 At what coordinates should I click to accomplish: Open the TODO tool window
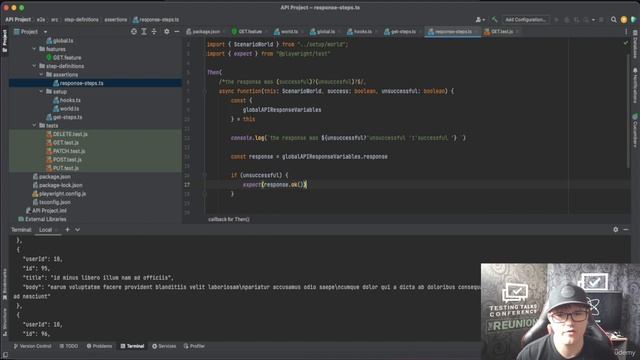(x=69, y=346)
